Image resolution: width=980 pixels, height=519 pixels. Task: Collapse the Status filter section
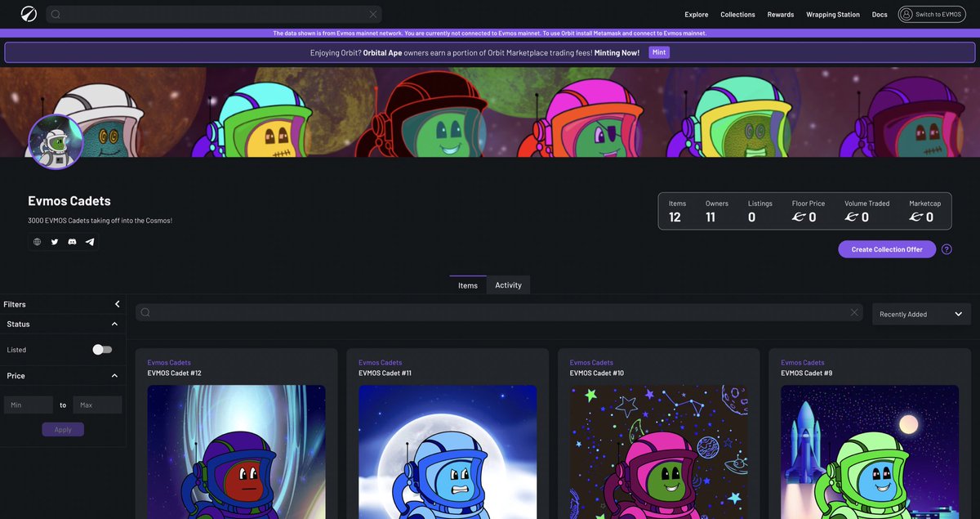tap(114, 324)
